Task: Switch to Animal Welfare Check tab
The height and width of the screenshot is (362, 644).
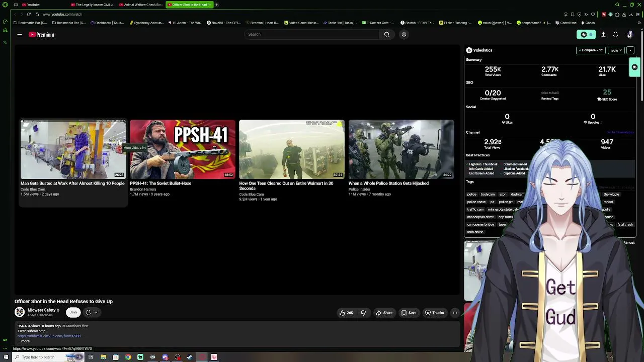Action: click(141, 5)
